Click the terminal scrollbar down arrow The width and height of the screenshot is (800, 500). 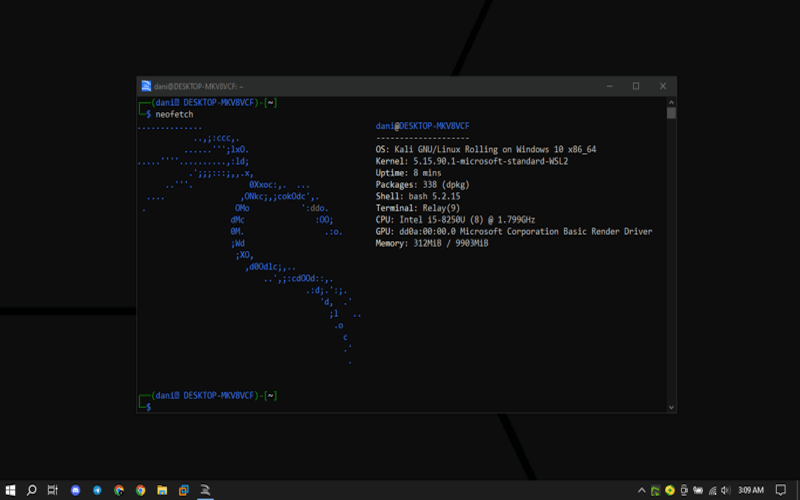[671, 407]
